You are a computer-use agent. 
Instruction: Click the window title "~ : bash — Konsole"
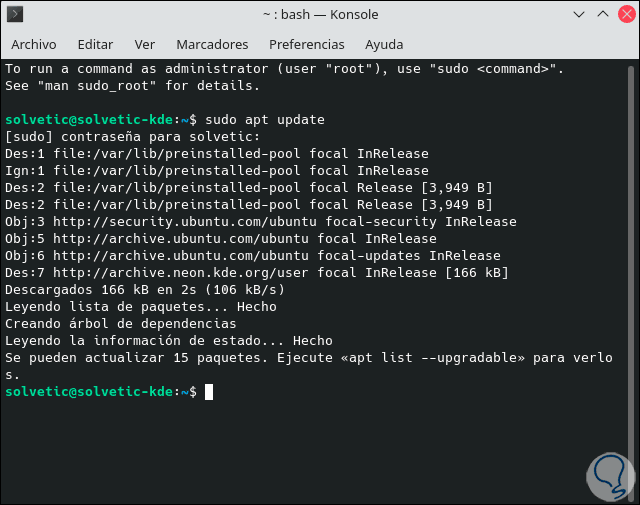pos(320,16)
